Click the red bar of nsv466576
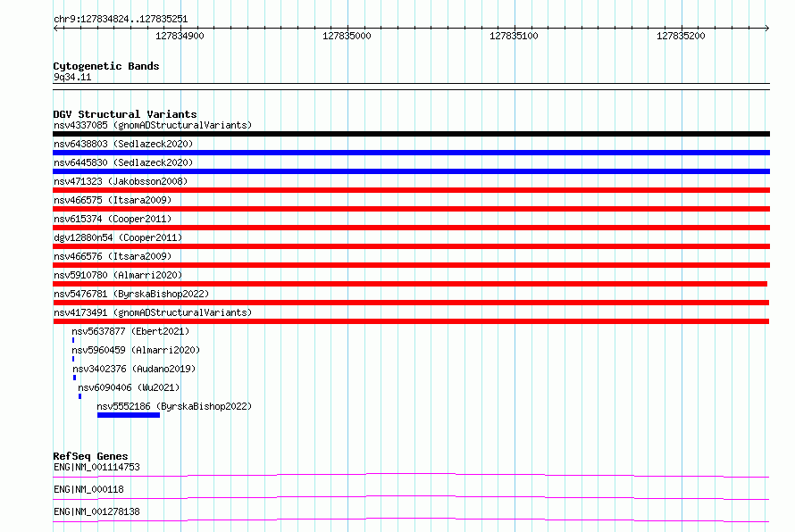 point(411,265)
